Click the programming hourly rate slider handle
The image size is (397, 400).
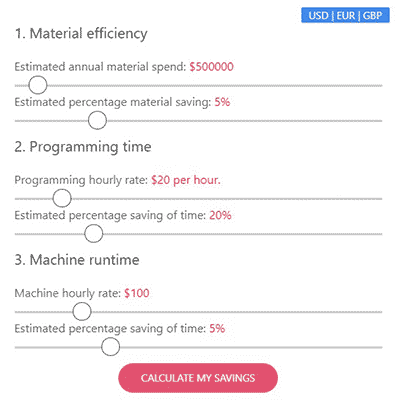[x=62, y=198]
